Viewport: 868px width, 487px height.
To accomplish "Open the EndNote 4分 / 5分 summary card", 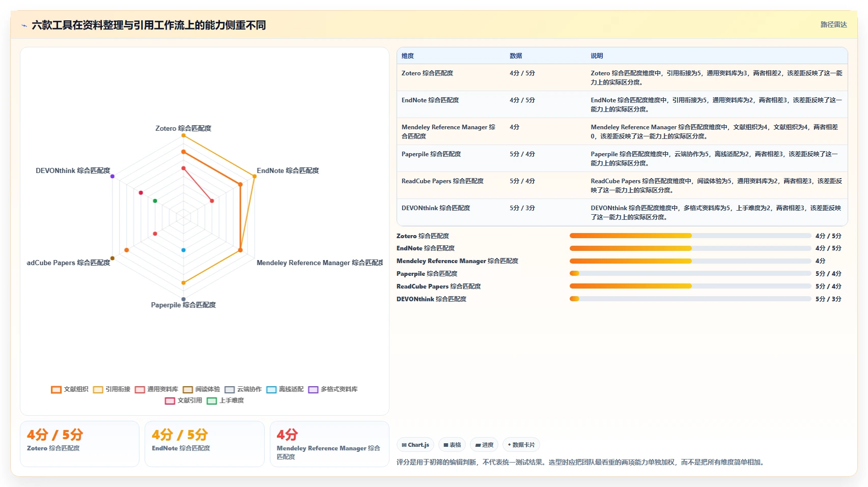I will pyautogui.click(x=204, y=444).
